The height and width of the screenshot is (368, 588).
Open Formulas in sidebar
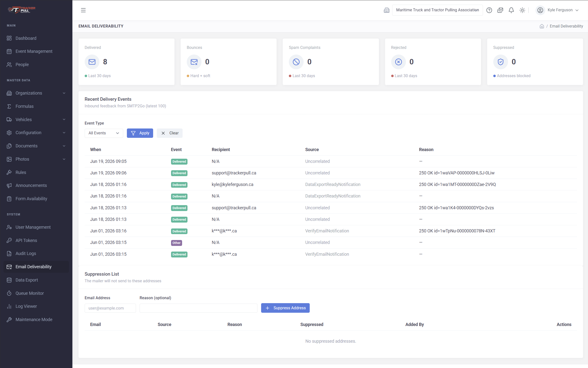[x=36, y=106]
